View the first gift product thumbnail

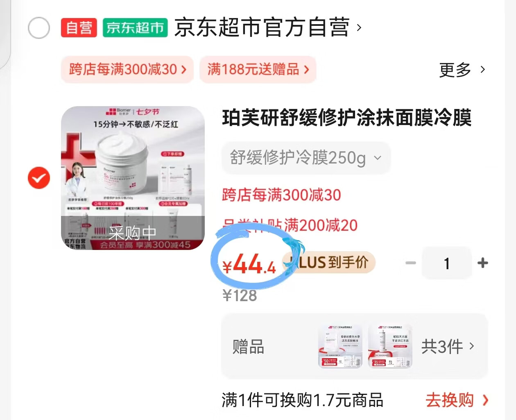[x=340, y=346]
